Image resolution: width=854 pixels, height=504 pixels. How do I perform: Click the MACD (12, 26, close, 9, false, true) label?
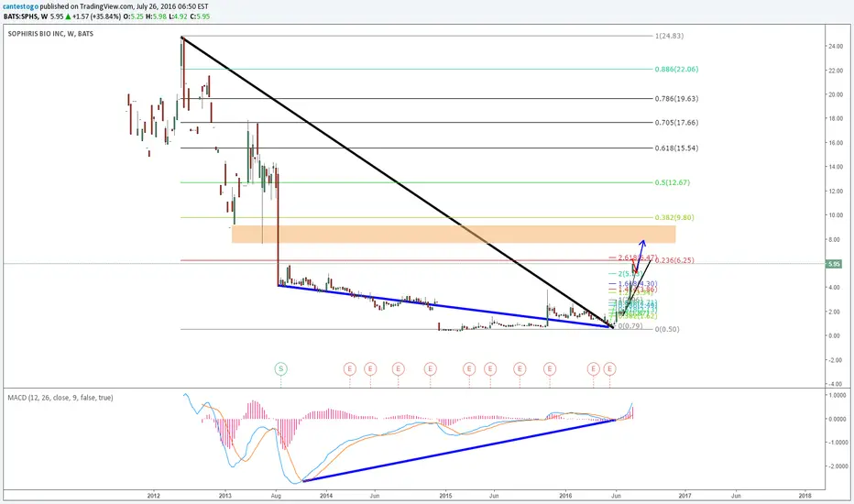60,398
